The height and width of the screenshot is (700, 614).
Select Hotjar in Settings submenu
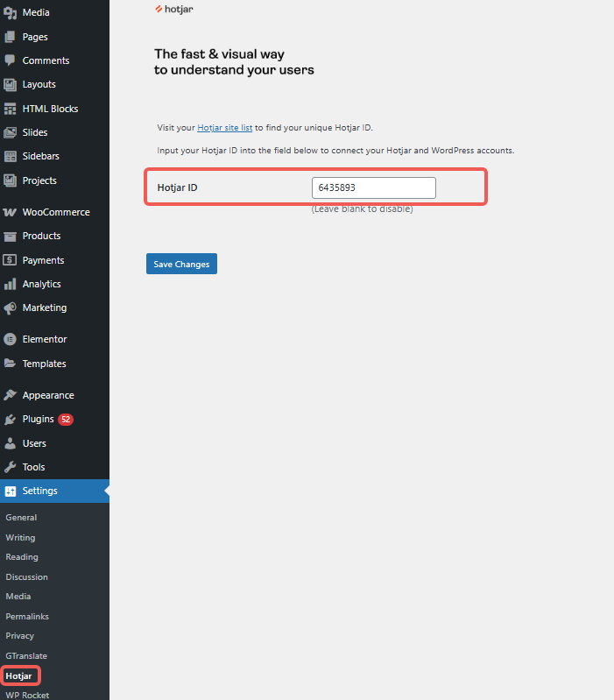point(18,675)
